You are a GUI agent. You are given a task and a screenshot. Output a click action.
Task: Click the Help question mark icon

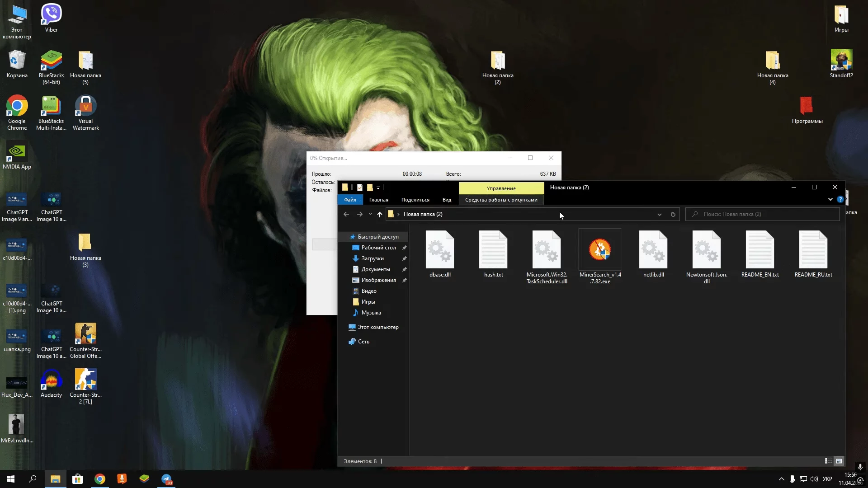(840, 199)
